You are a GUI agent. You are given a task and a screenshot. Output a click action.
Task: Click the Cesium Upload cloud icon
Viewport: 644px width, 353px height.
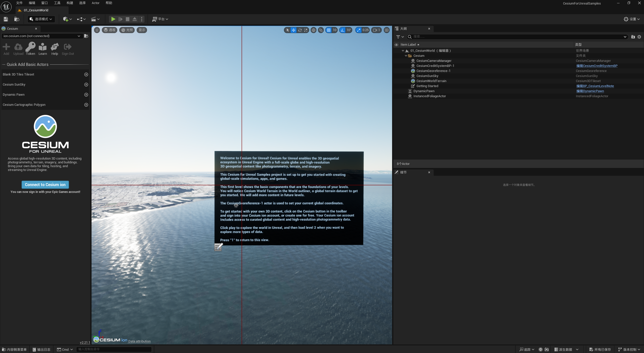coord(18,47)
